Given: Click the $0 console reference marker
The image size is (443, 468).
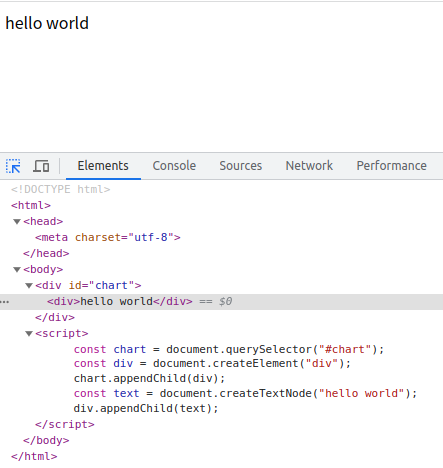Looking at the screenshot, I should (x=225, y=301).
